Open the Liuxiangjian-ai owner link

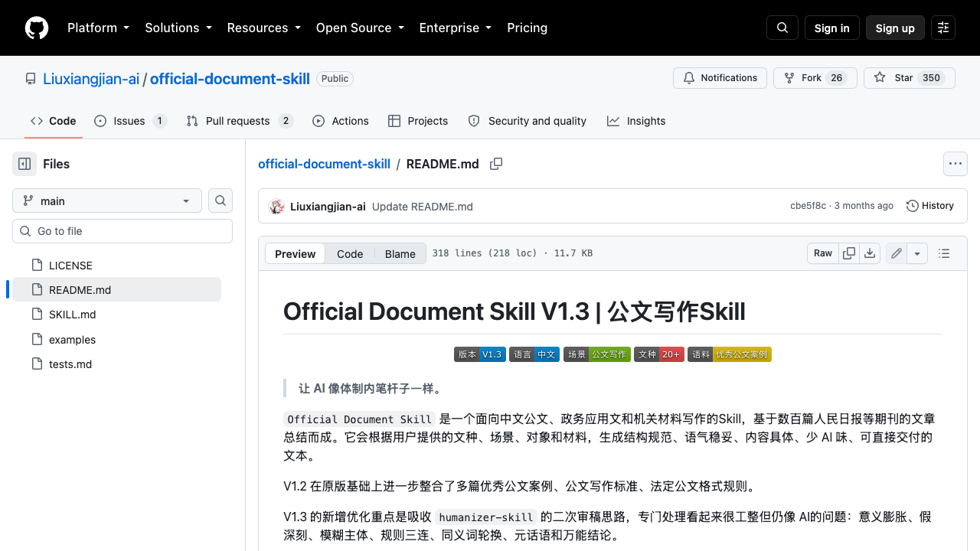tap(91, 79)
